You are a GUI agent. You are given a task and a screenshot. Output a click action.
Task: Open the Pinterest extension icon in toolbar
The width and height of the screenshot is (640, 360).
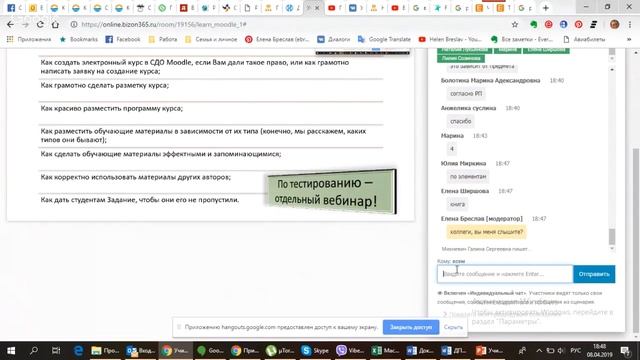click(x=578, y=24)
